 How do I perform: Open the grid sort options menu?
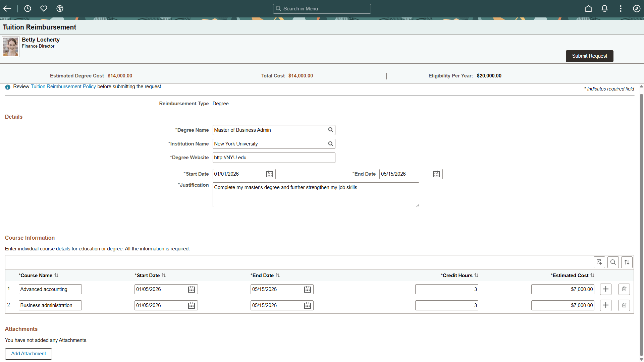627,262
